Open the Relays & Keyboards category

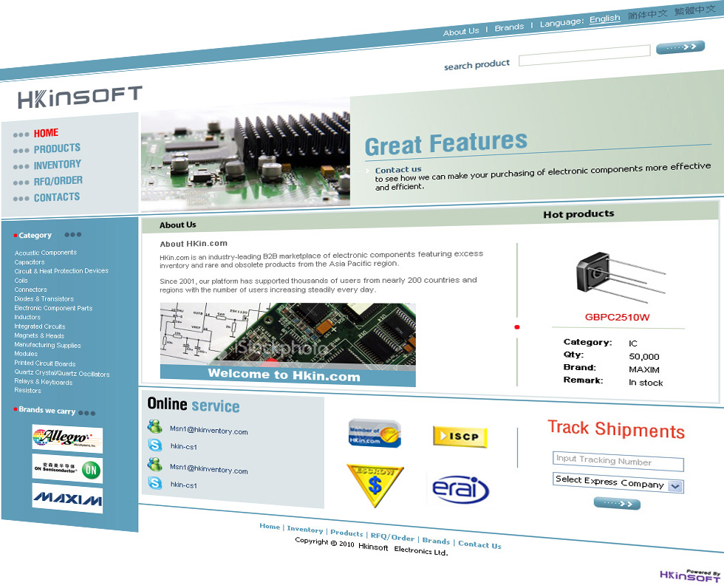pyautogui.click(x=44, y=382)
